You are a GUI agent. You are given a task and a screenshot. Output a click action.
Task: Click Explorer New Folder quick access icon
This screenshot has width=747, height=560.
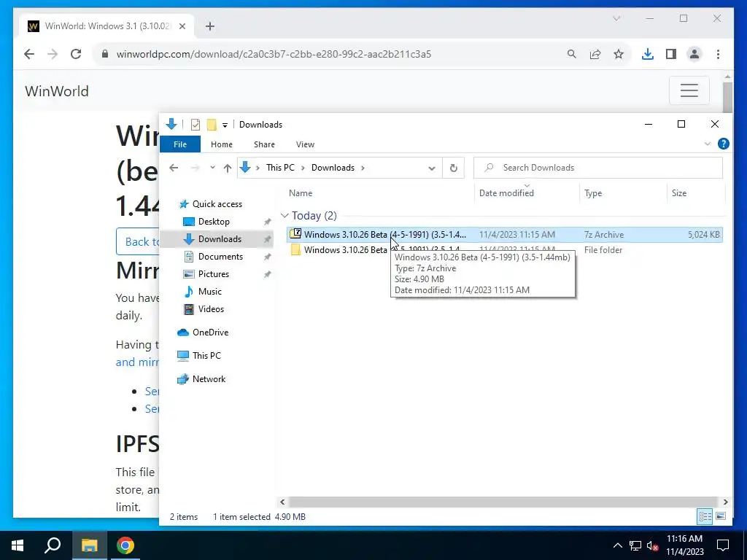coord(212,125)
